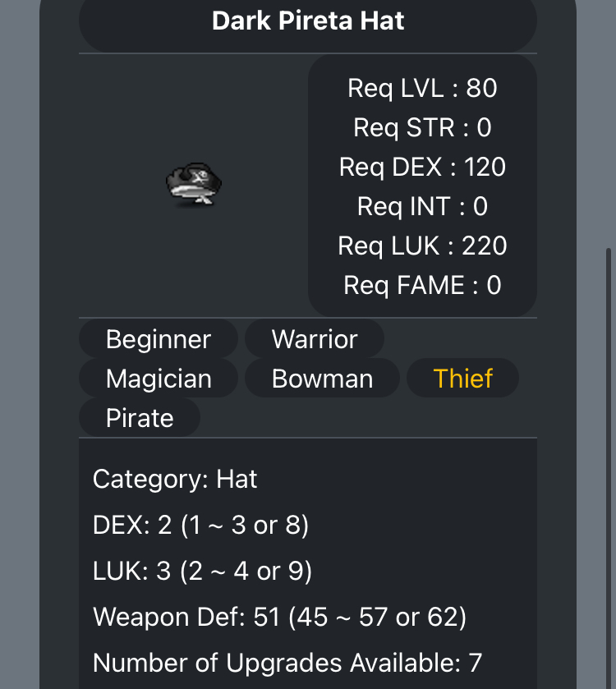The width and height of the screenshot is (616, 689).
Task: Select the Bowman job tag
Action: click(322, 379)
